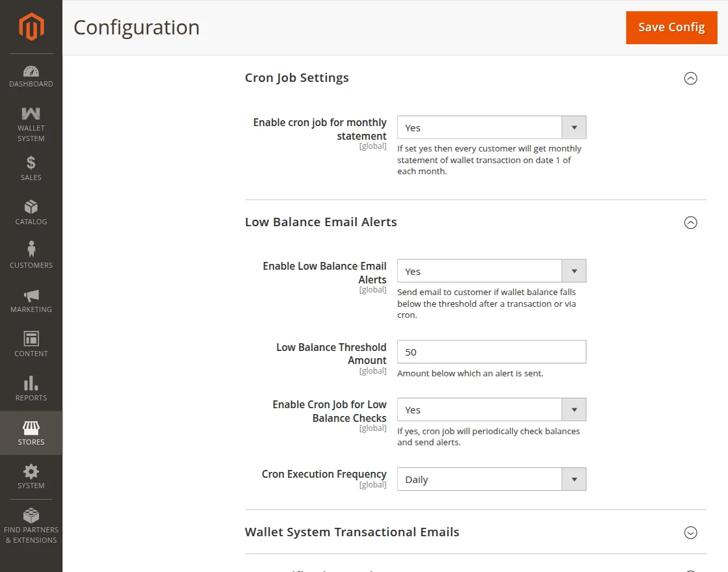The image size is (728, 572).
Task: Click the Low Balance Threshold Amount label
Action: (331, 354)
